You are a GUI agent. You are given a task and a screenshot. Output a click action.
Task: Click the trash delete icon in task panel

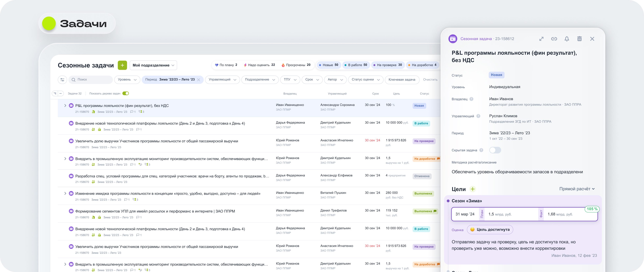(579, 39)
